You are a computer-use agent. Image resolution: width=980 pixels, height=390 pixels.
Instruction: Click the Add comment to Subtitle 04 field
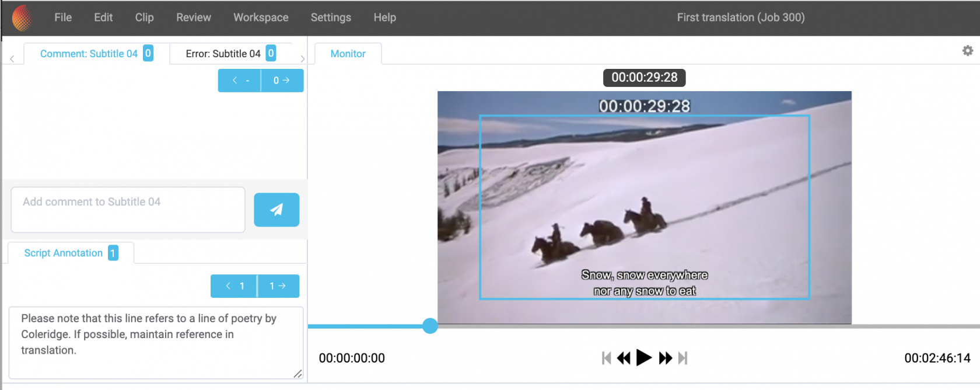coord(128,210)
